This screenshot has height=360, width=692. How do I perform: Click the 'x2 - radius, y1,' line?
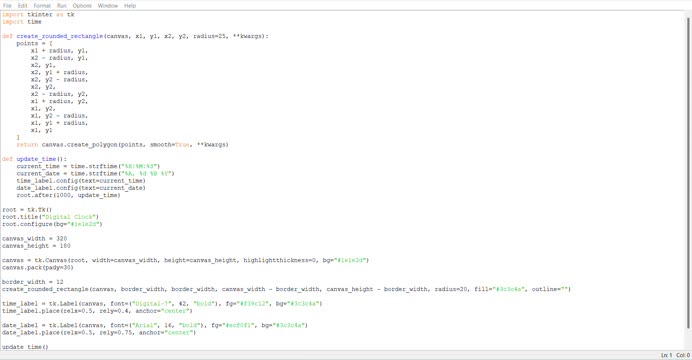[59, 58]
